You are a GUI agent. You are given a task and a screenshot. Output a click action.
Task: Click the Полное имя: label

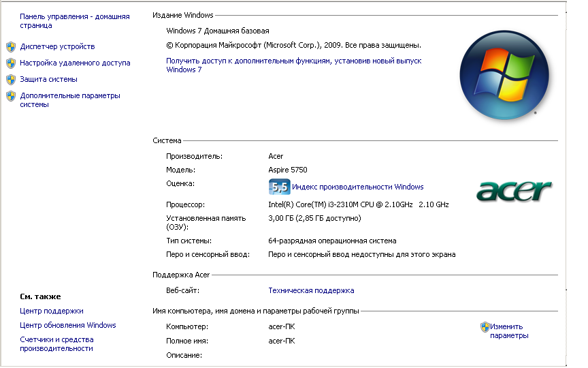187,341
